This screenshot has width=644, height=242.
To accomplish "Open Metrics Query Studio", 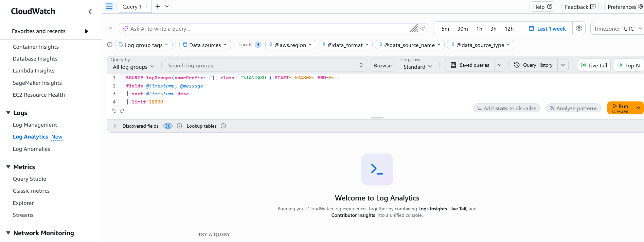I will pos(30,179).
